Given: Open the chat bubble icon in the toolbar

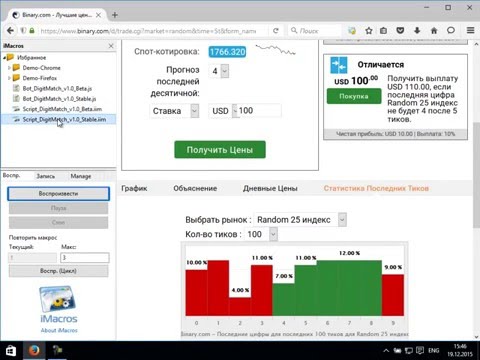Looking at the screenshot, I should point(451,31).
